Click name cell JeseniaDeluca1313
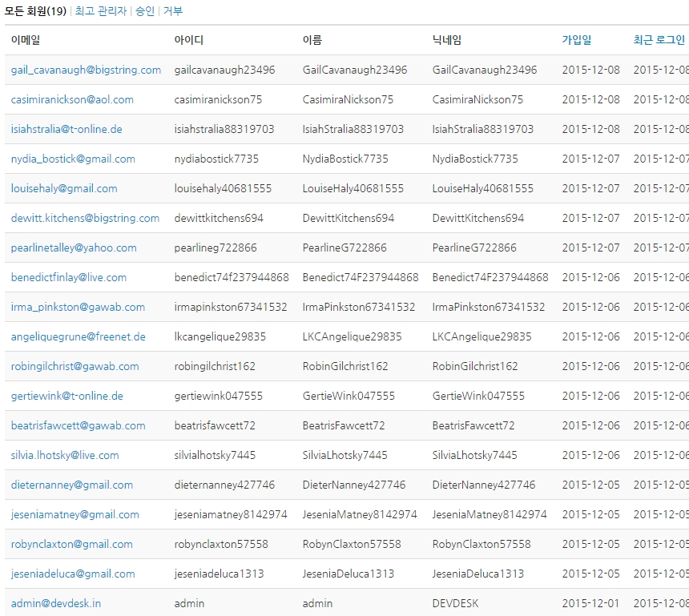This screenshot has width=689, height=616. point(348,574)
